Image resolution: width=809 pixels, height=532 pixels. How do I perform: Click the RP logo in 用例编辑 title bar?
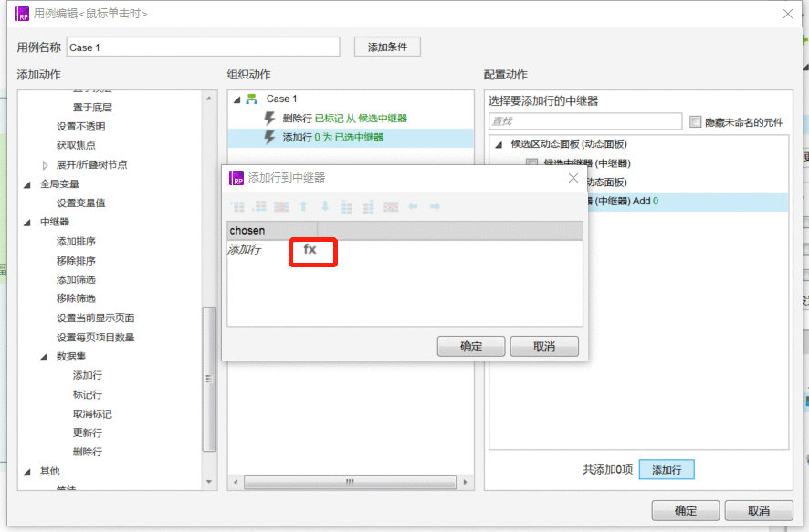click(x=22, y=14)
